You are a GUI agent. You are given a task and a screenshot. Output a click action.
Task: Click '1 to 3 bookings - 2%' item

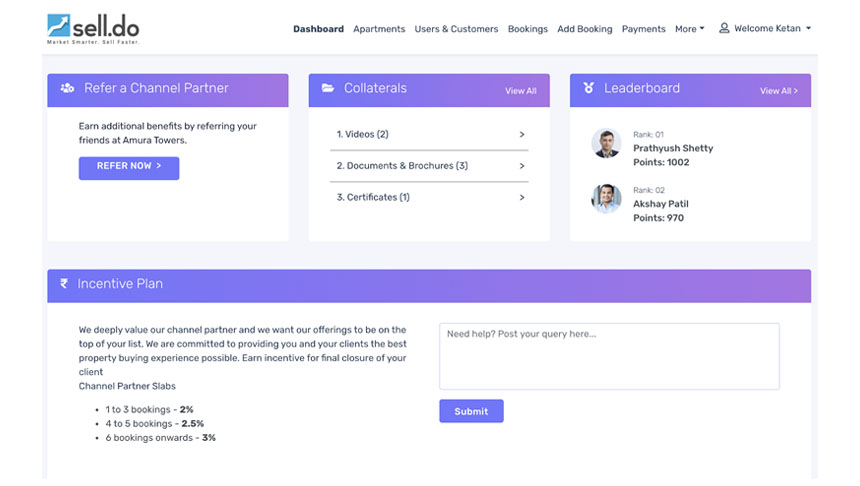click(x=149, y=410)
